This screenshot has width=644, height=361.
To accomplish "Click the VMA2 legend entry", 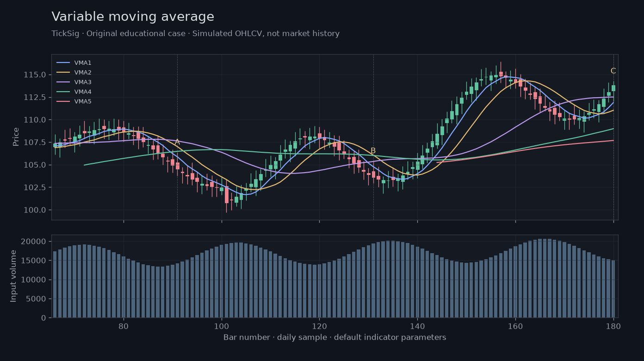I will [74, 73].
